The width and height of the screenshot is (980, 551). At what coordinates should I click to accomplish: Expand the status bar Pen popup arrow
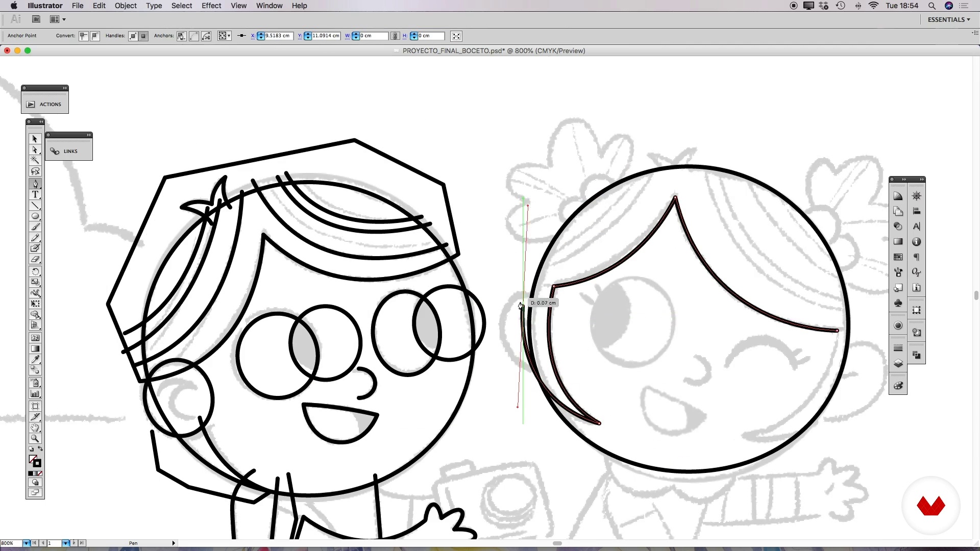point(174,543)
